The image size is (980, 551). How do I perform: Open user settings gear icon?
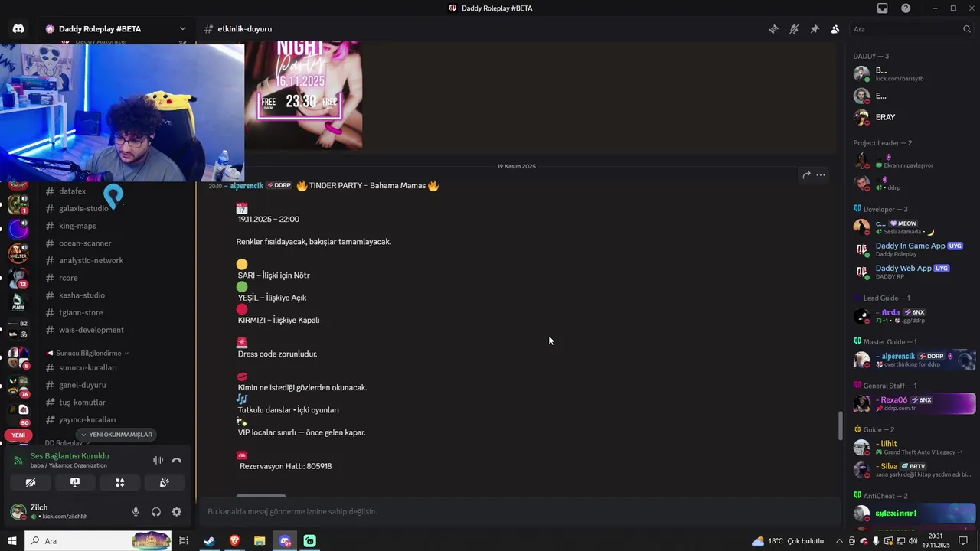click(177, 512)
